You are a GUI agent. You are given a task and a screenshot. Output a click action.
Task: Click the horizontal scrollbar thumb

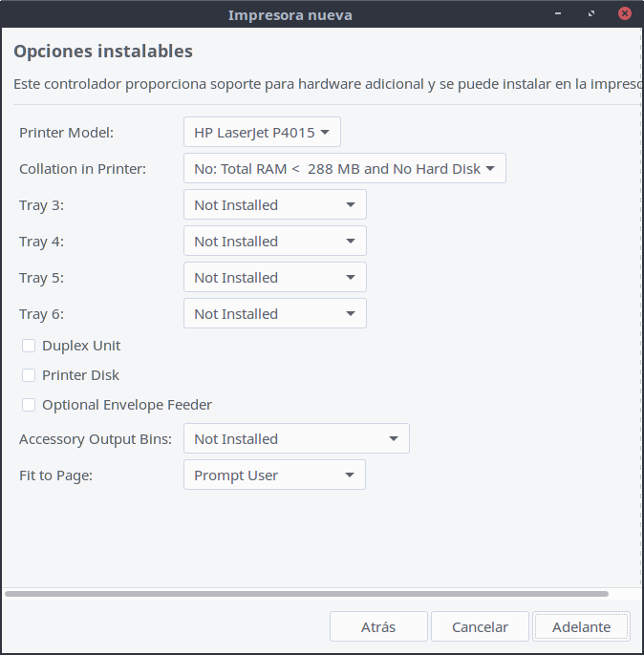pyautogui.click(x=306, y=594)
